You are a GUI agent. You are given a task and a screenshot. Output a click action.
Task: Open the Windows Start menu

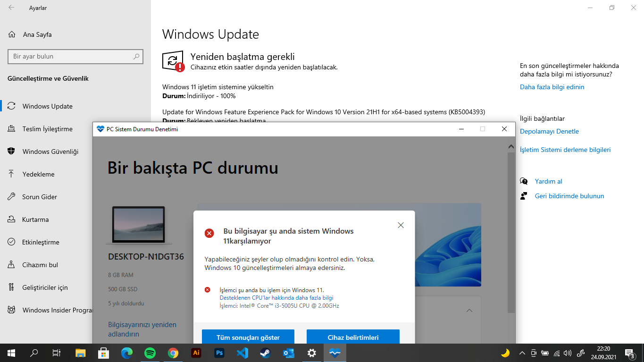(11, 353)
